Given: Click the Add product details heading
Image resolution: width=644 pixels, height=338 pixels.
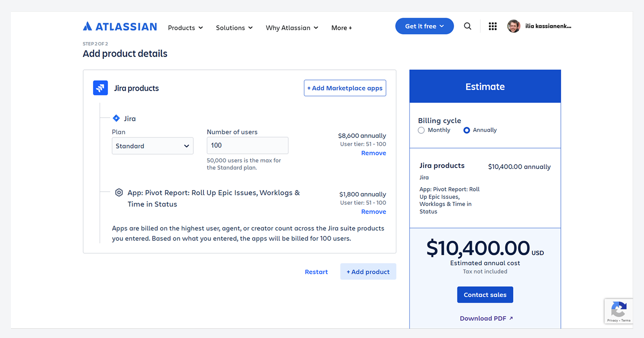Looking at the screenshot, I should click(x=125, y=53).
